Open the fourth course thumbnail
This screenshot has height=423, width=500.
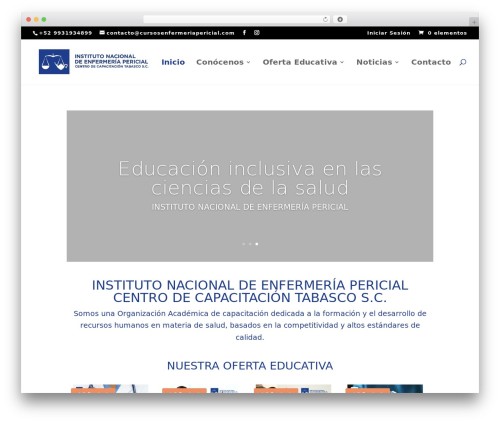pos(385,388)
